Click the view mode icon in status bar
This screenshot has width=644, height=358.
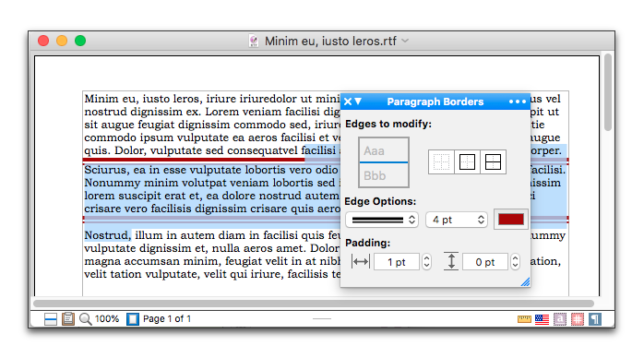click(x=50, y=319)
